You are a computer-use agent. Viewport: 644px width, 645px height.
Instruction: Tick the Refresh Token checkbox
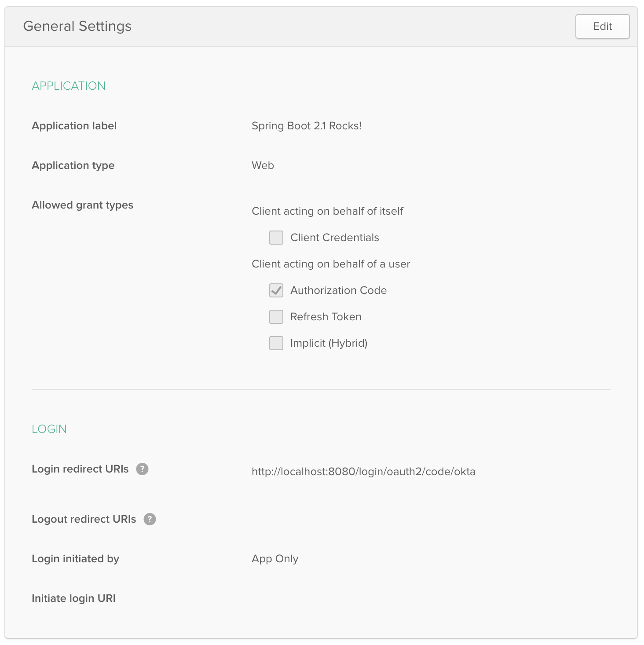(276, 317)
